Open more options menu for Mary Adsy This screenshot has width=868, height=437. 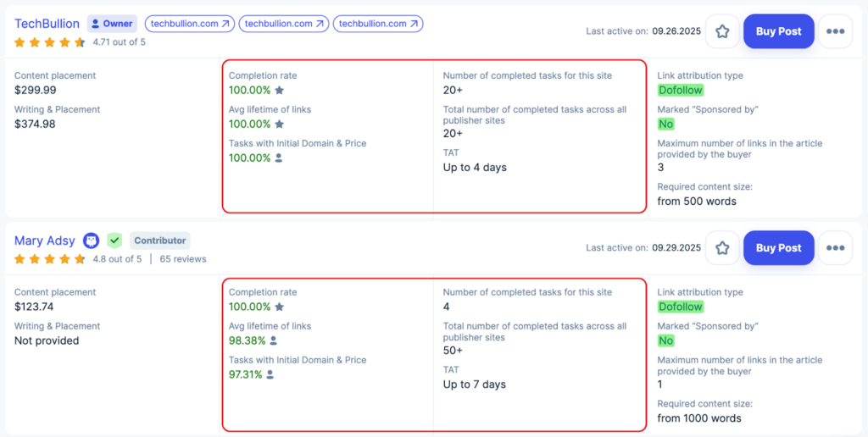(x=835, y=248)
